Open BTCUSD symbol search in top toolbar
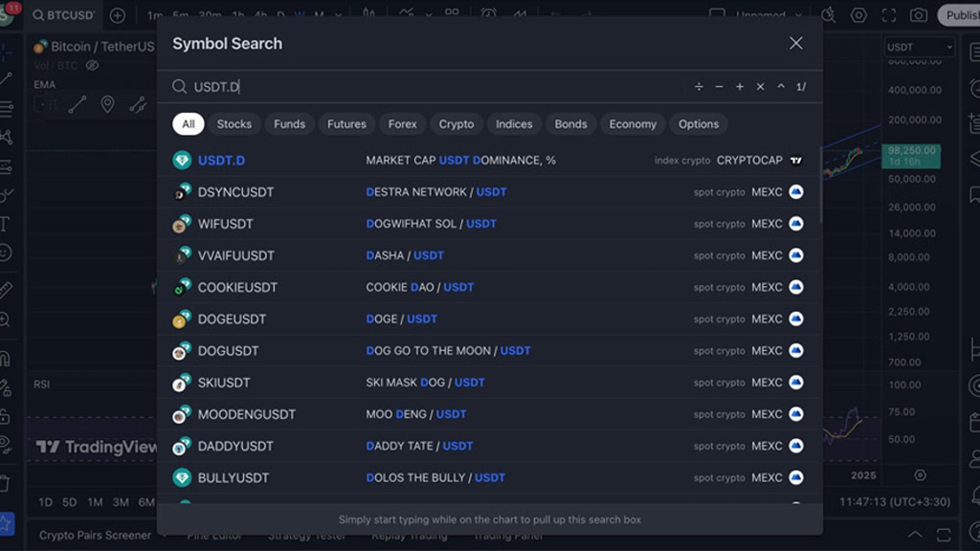 coord(64,15)
